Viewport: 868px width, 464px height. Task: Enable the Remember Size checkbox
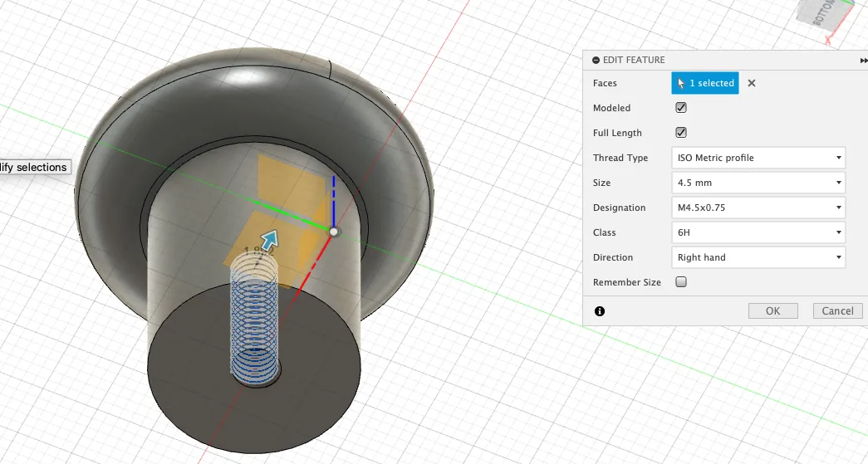pos(681,282)
